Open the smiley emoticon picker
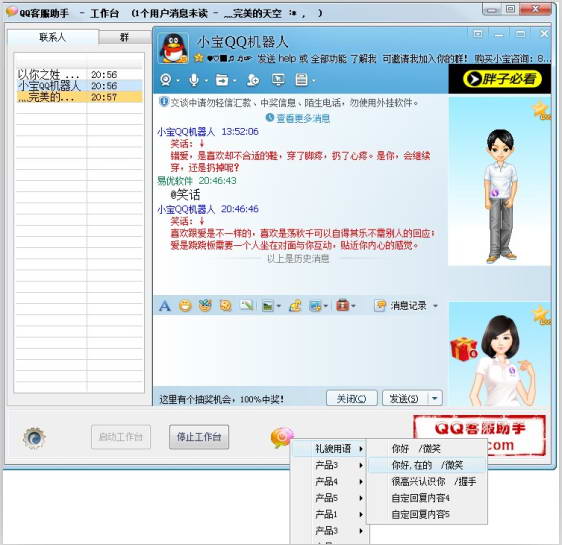This screenshot has height=545, width=562. pos(185,306)
